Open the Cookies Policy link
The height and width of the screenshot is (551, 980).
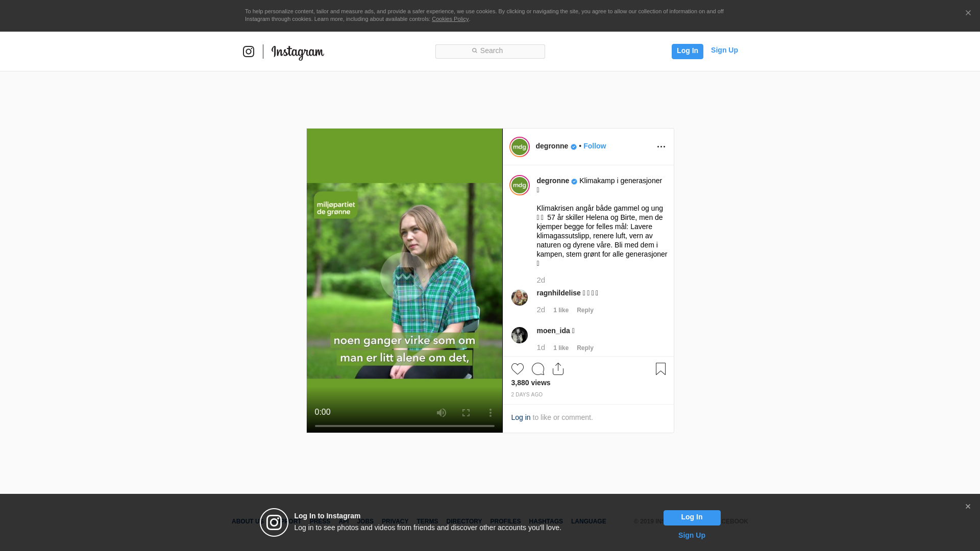450,19
